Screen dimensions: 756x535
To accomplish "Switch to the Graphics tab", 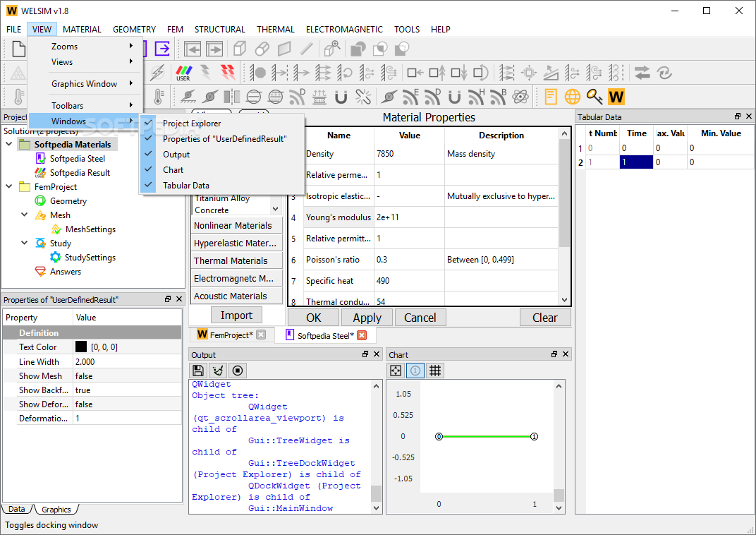I will coord(56,510).
